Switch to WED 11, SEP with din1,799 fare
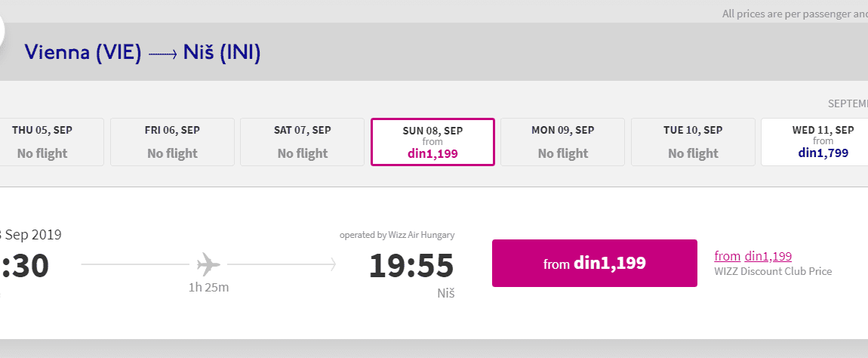The height and width of the screenshot is (358, 868). [x=815, y=142]
